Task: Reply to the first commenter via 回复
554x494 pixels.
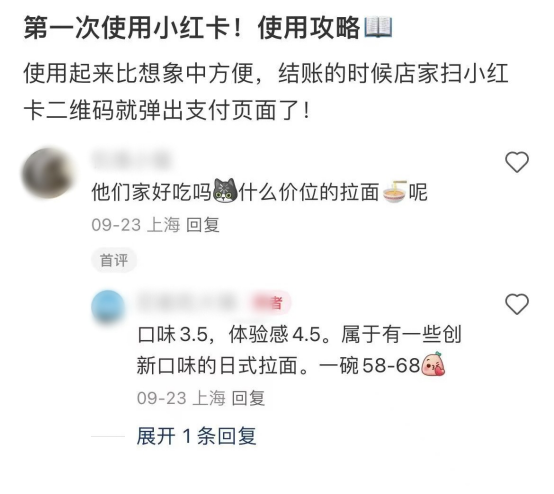Action: point(202,225)
